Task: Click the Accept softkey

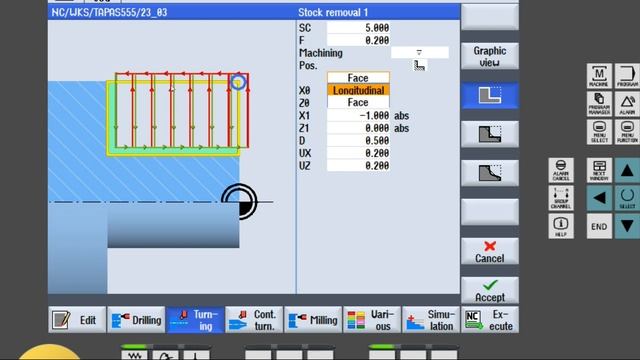Action: (490, 290)
